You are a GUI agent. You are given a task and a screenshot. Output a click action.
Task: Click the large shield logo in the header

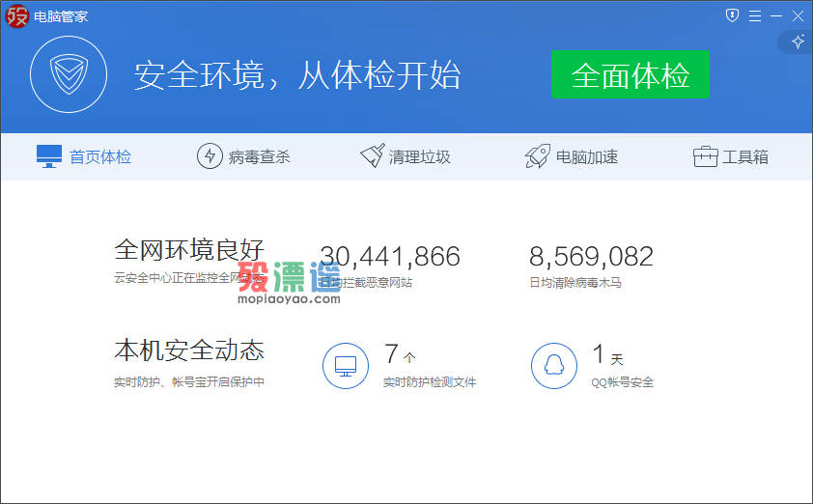69,74
